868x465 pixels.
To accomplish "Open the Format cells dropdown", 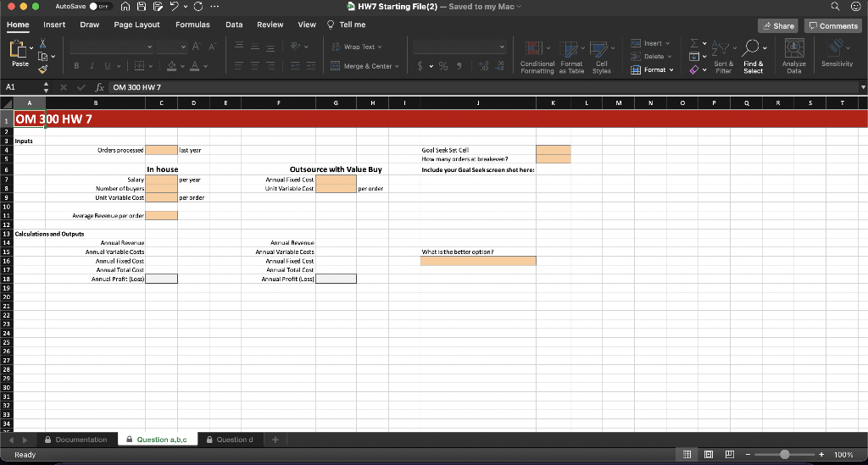I will 652,69.
